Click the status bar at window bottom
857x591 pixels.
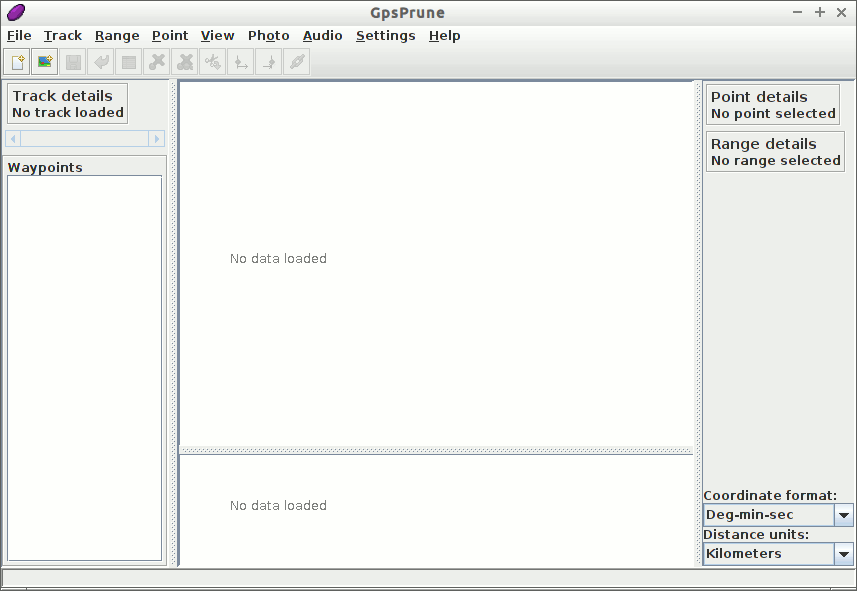[428, 578]
